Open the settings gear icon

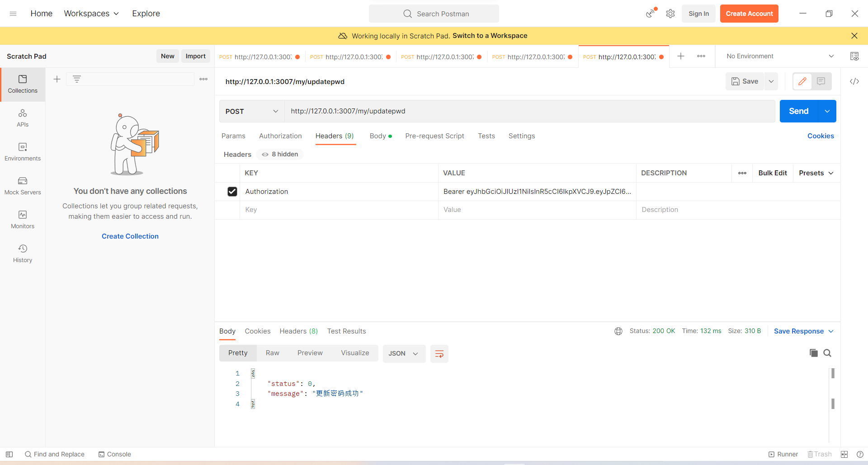pos(670,14)
